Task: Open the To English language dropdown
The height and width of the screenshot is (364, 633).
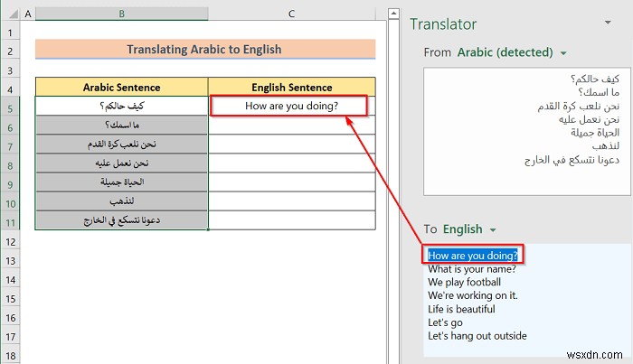Action: (x=493, y=229)
